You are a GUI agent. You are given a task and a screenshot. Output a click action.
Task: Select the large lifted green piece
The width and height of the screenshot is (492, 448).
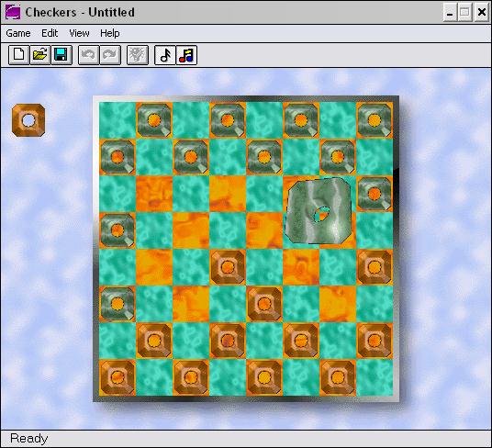[319, 211]
